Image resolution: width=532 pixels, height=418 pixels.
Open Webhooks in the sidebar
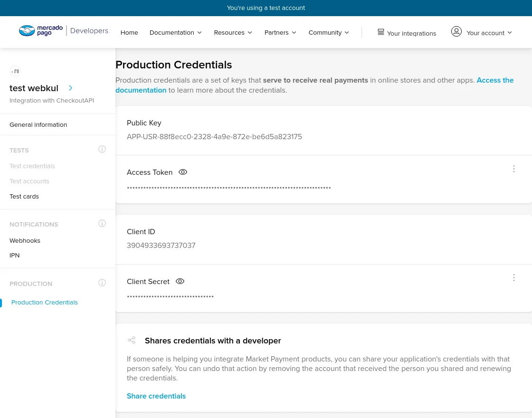pos(25,240)
